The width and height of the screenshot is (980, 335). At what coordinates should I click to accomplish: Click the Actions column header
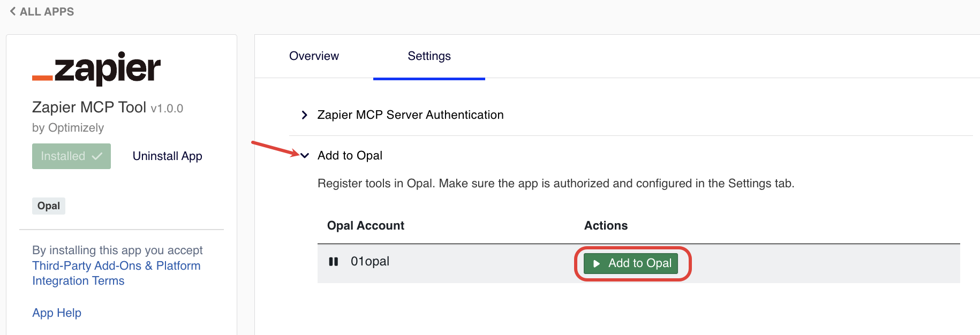point(606,226)
